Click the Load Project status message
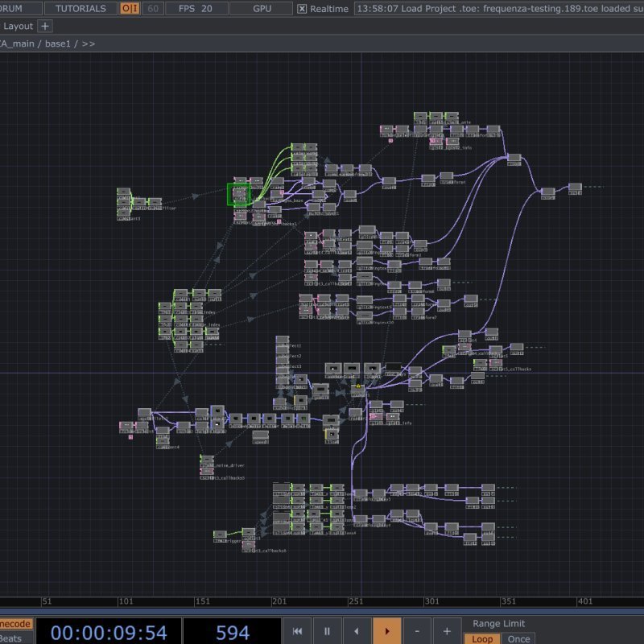Screen dimensions: 644x644 click(498, 8)
